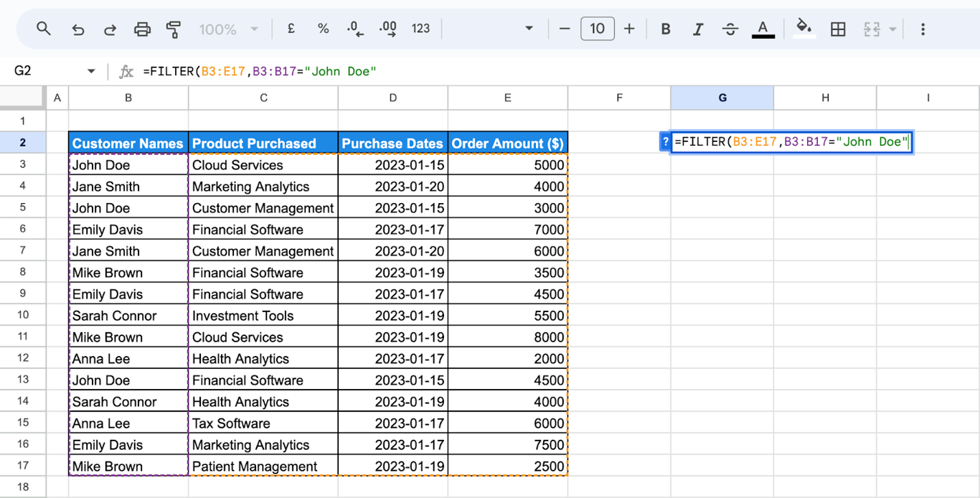980x498 pixels.
Task: Open the 100% zoom dropdown
Action: tap(229, 29)
